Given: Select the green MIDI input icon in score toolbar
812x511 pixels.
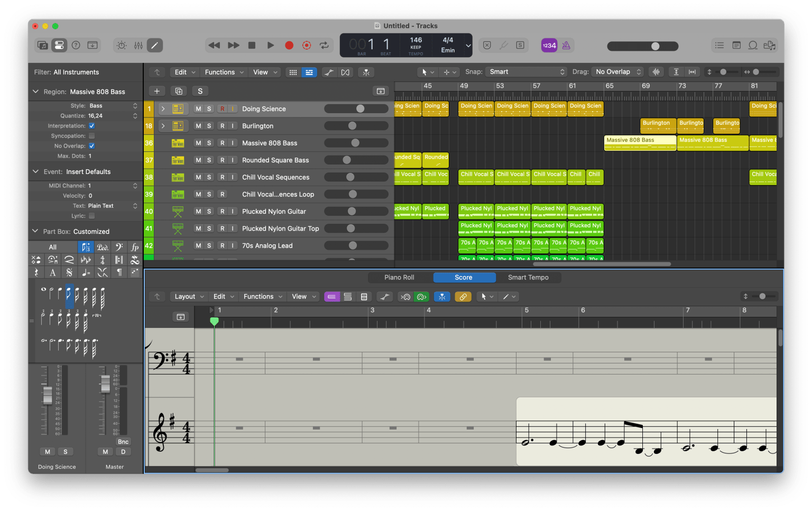Looking at the screenshot, I should click(x=421, y=297).
